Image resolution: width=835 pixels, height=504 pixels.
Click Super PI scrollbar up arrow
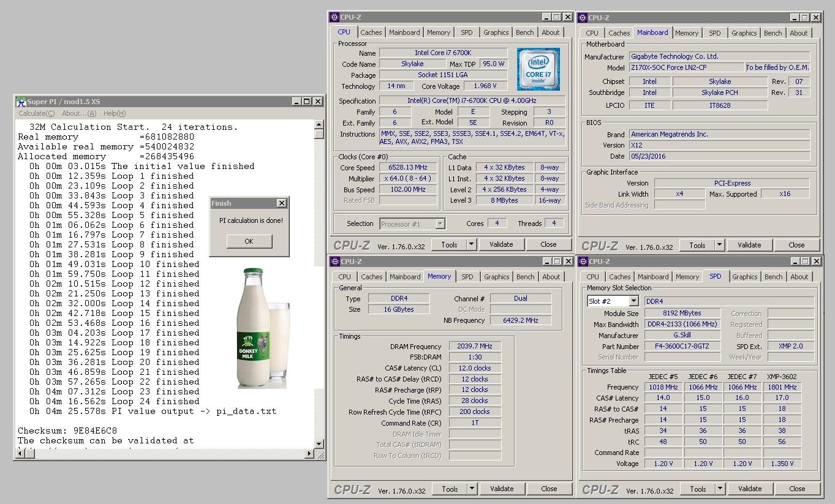[x=319, y=125]
